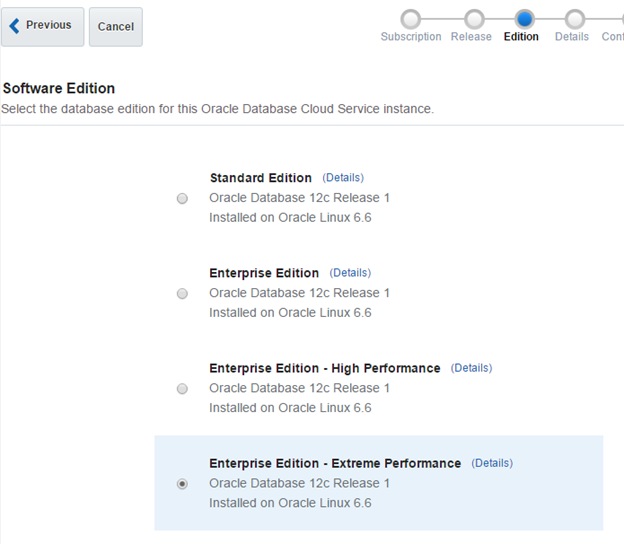Select the Enterprise Edition radio button
624x544 pixels.
pos(182,293)
